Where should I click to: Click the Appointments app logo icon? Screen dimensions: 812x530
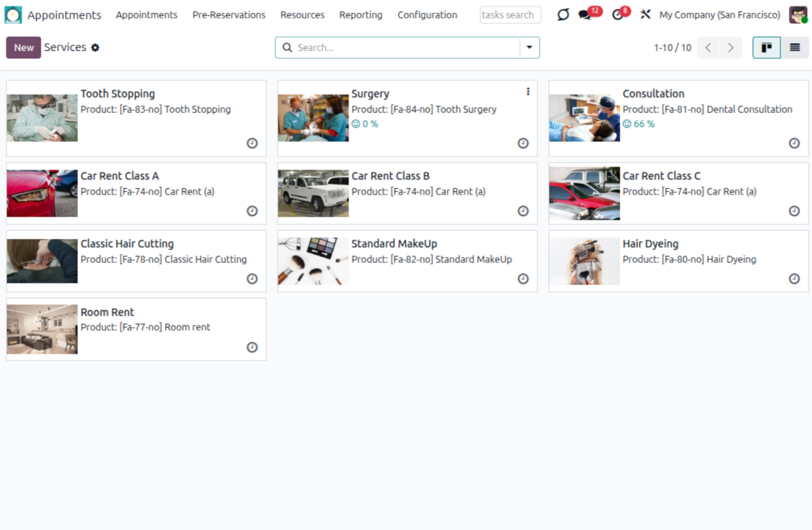point(13,15)
